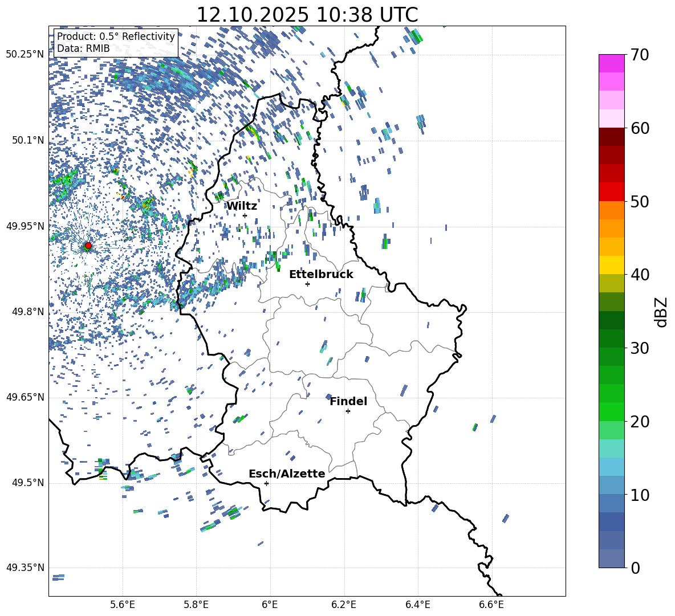Click the dBZ colorbar label
Image resolution: width=675 pixels, height=616 pixels.
pyautogui.click(x=662, y=312)
